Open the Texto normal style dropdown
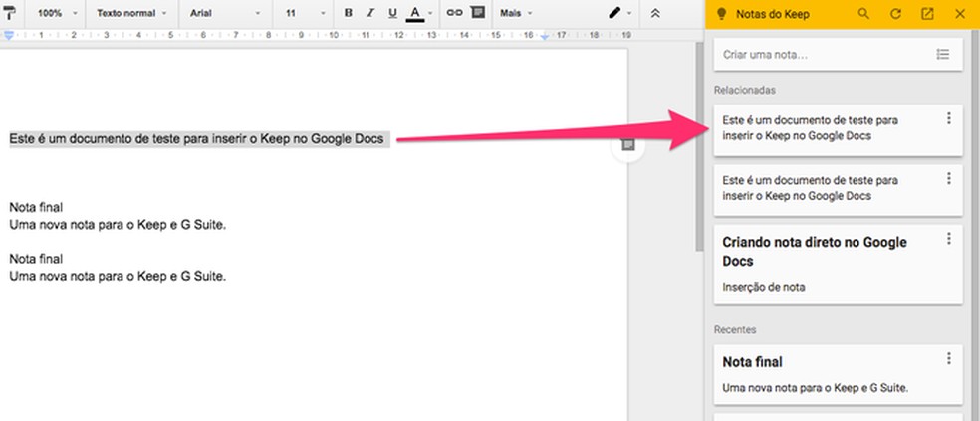This screenshot has width=980, height=421. coord(131,13)
